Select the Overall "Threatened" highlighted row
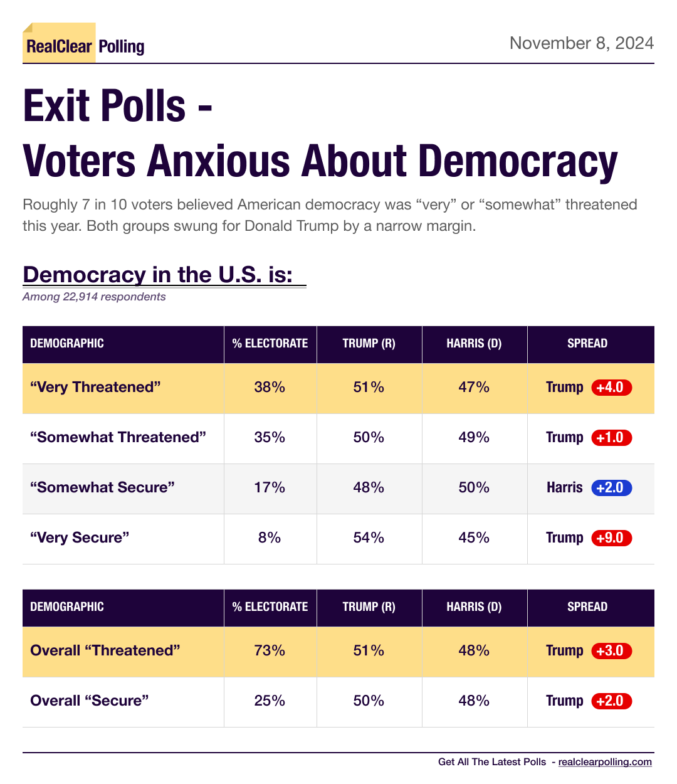 point(338,652)
